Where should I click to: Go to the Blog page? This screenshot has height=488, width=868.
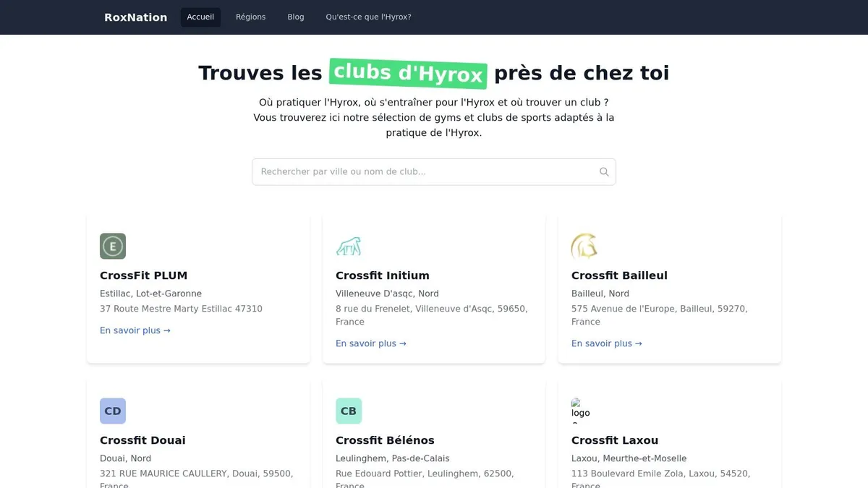click(x=296, y=17)
